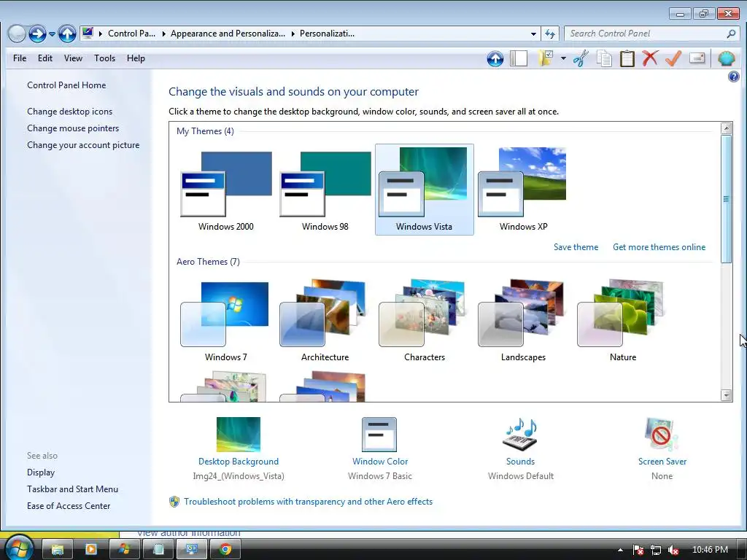The width and height of the screenshot is (747, 560).
Task: Click the orange checkmark icon
Action: pyautogui.click(x=673, y=58)
